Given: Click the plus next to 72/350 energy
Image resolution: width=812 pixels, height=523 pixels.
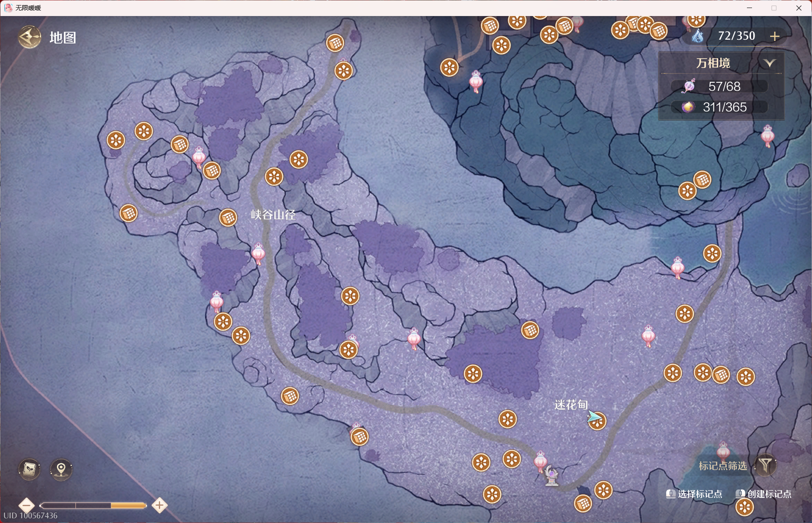Looking at the screenshot, I should [x=774, y=36].
